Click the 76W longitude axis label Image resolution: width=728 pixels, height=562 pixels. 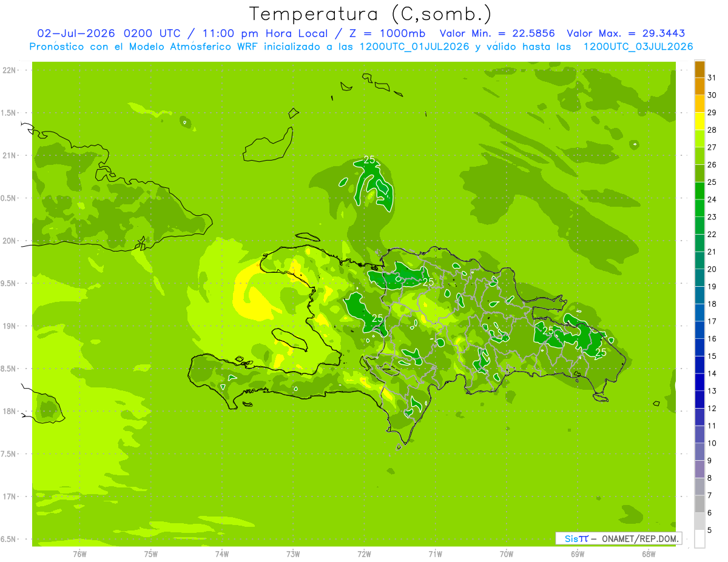click(79, 554)
